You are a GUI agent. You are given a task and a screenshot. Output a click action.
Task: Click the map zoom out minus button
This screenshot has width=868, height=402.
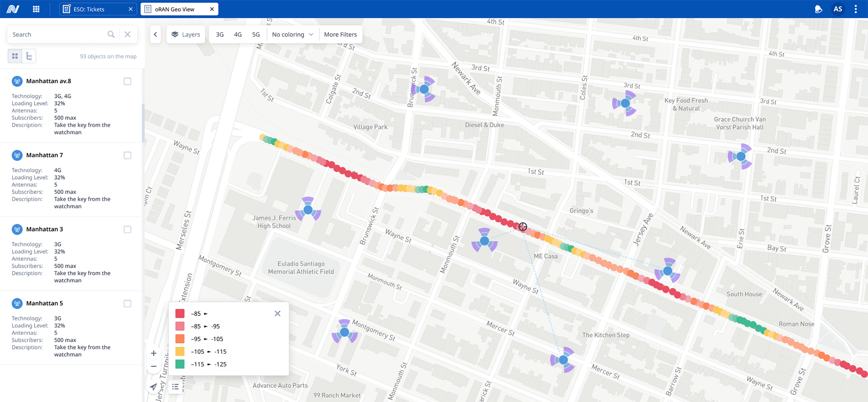point(153,366)
